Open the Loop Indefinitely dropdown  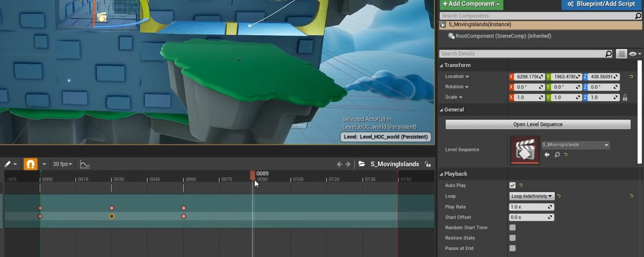(531, 196)
